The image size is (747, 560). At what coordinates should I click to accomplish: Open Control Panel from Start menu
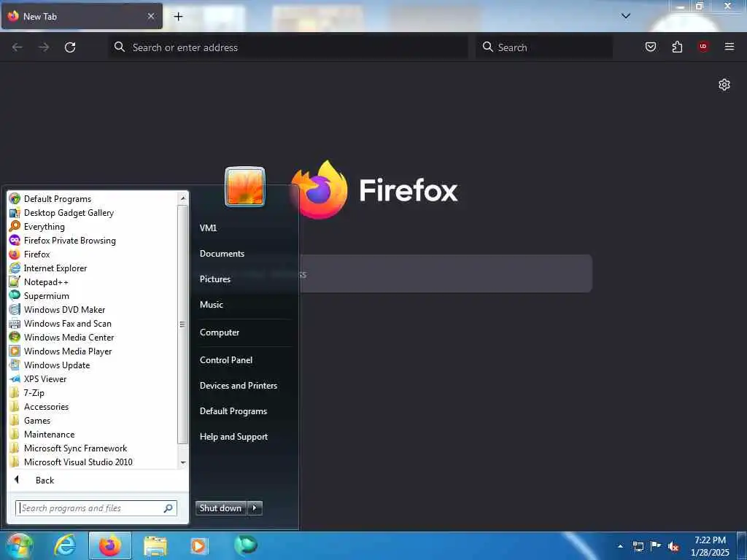pyautogui.click(x=226, y=360)
